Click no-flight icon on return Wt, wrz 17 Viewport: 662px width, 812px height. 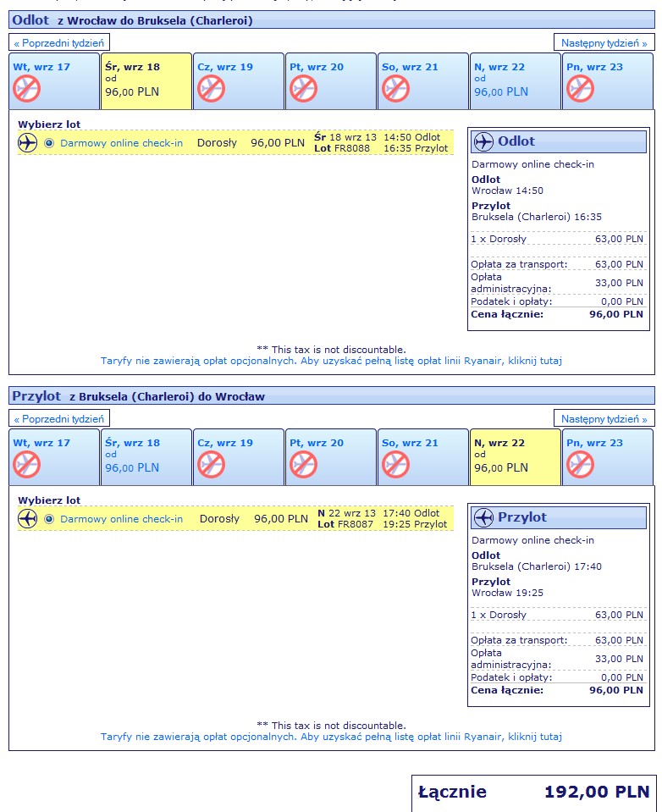coord(27,465)
